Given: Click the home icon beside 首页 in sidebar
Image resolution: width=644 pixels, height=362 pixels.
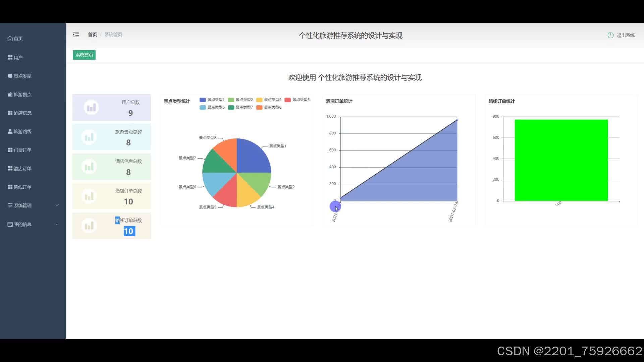Looking at the screenshot, I should [10, 39].
